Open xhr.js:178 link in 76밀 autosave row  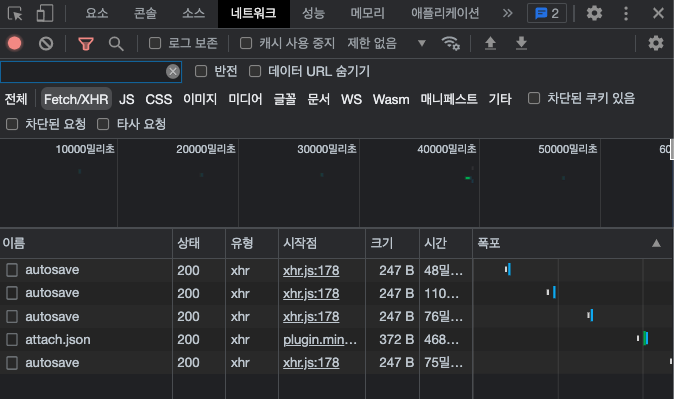click(311, 316)
